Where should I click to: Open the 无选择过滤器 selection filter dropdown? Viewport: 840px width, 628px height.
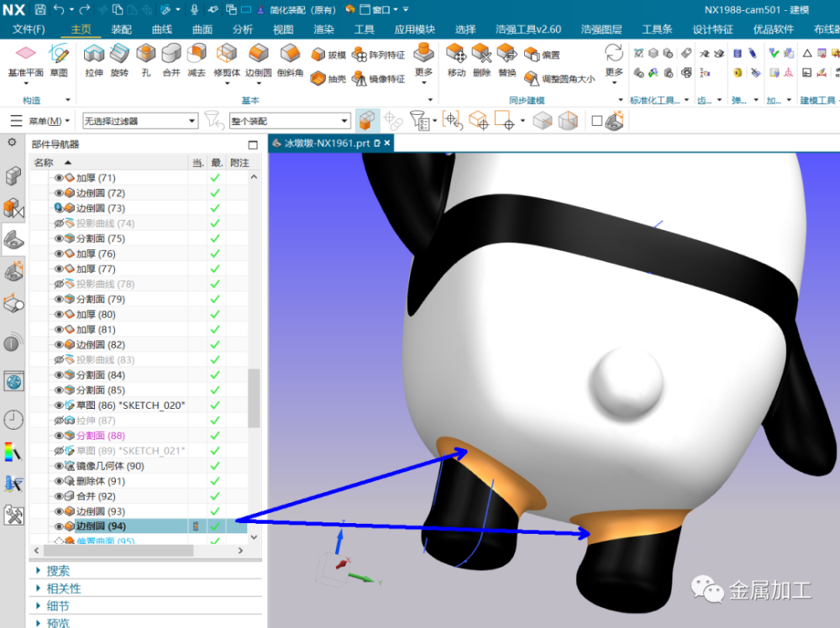coord(140,121)
